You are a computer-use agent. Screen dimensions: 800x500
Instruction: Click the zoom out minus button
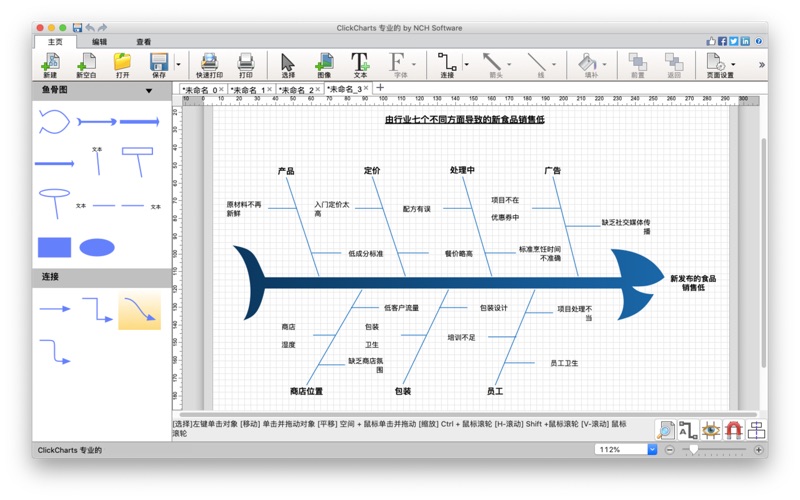pyautogui.click(x=670, y=449)
